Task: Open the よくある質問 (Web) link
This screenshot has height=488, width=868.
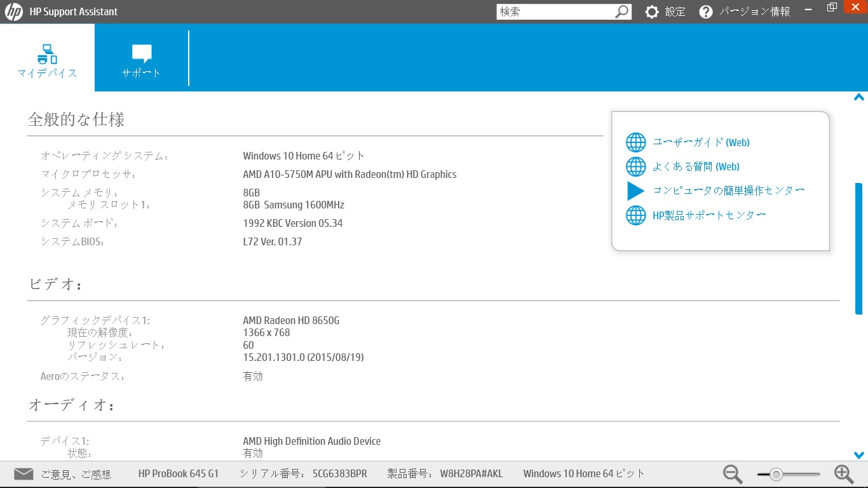Action: (696, 166)
